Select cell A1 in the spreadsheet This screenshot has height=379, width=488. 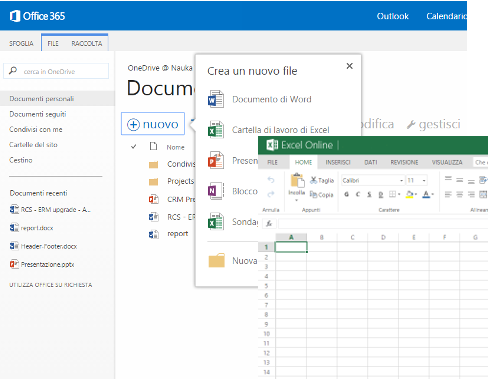coord(291,247)
